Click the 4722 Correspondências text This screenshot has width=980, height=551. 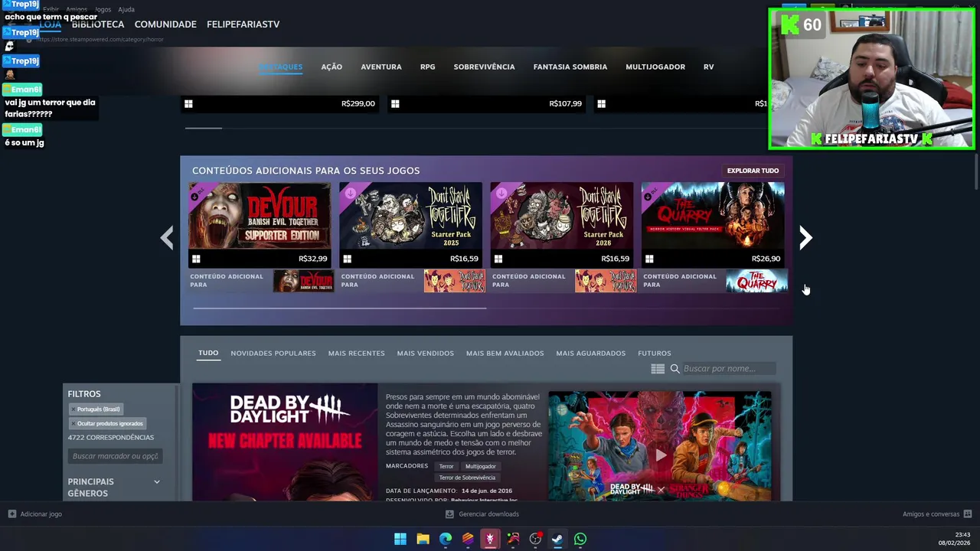[111, 438]
